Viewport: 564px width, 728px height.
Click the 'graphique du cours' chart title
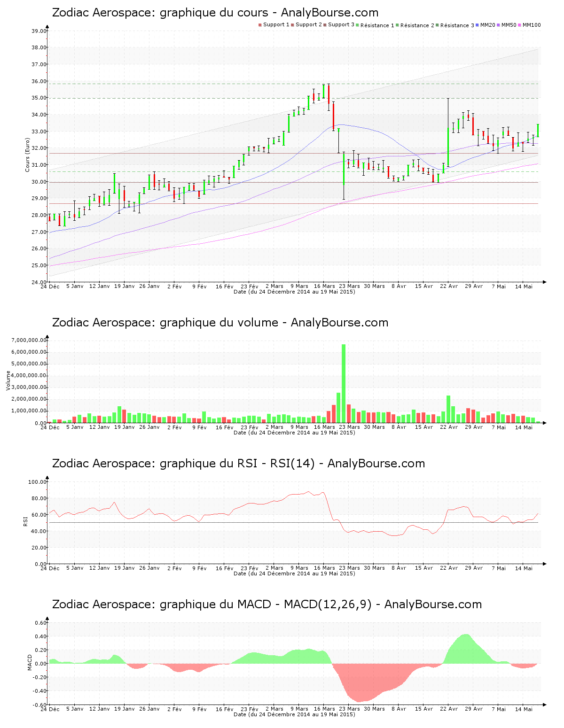(x=215, y=13)
